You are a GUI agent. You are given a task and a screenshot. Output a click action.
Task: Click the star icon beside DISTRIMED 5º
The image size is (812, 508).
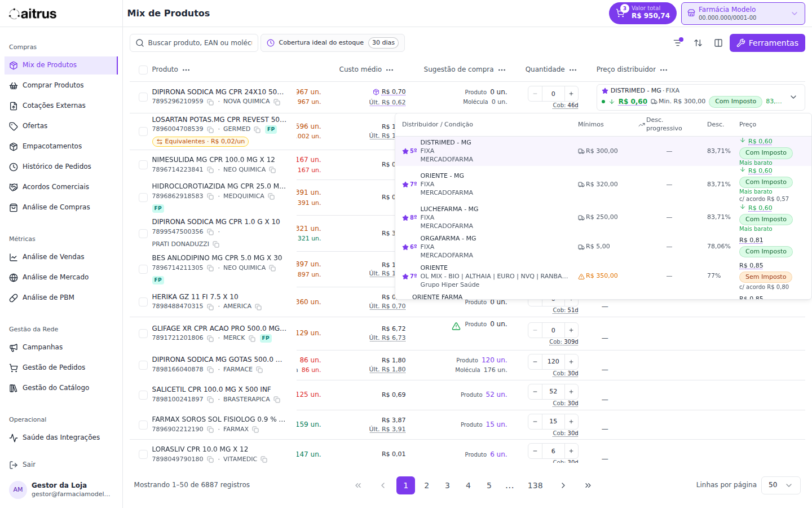405,151
